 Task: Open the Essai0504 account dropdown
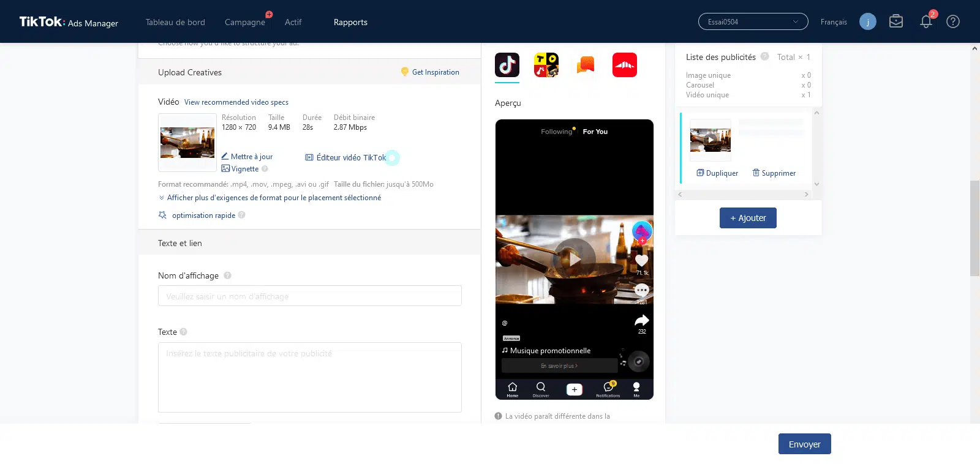coord(753,22)
